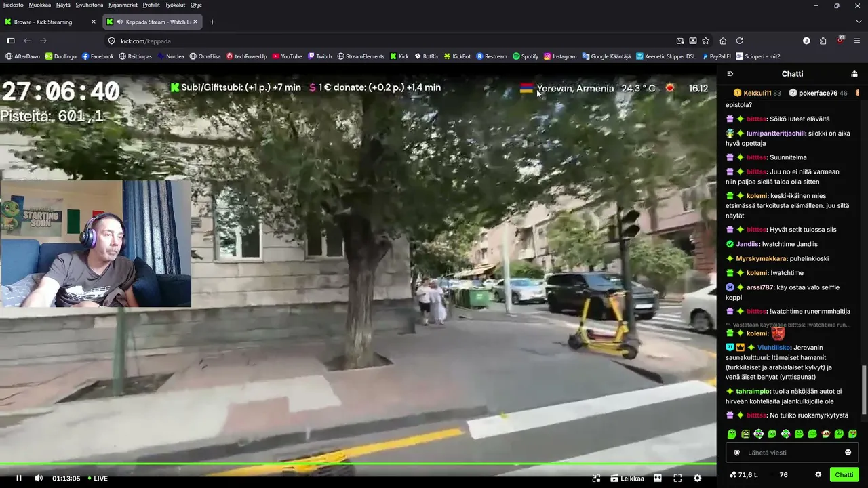
Task: Open YouTube bookmark
Action: (287, 56)
